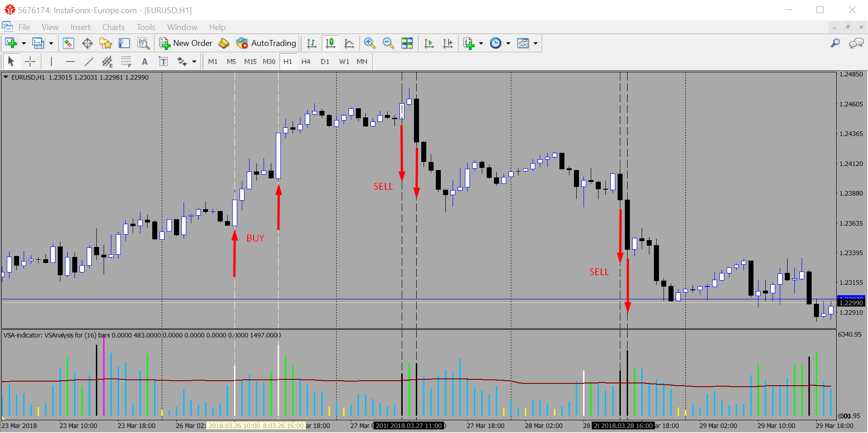Open the Insert menu
This screenshot has width=868, height=433.
(x=80, y=27)
